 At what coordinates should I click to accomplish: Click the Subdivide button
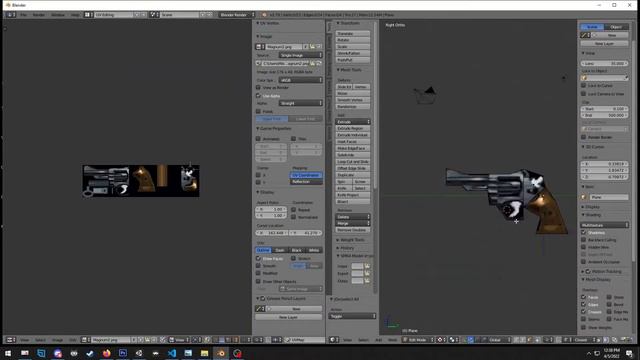click(x=353, y=155)
